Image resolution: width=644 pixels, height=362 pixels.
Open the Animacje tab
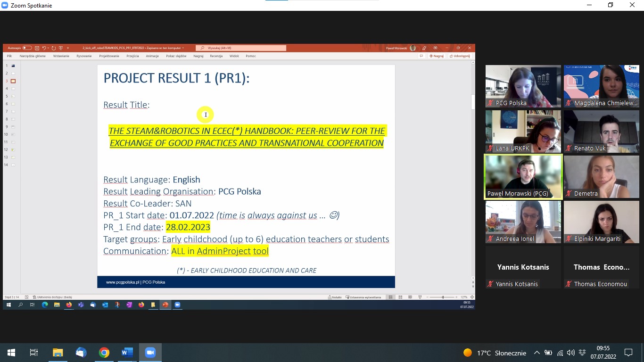click(x=152, y=56)
